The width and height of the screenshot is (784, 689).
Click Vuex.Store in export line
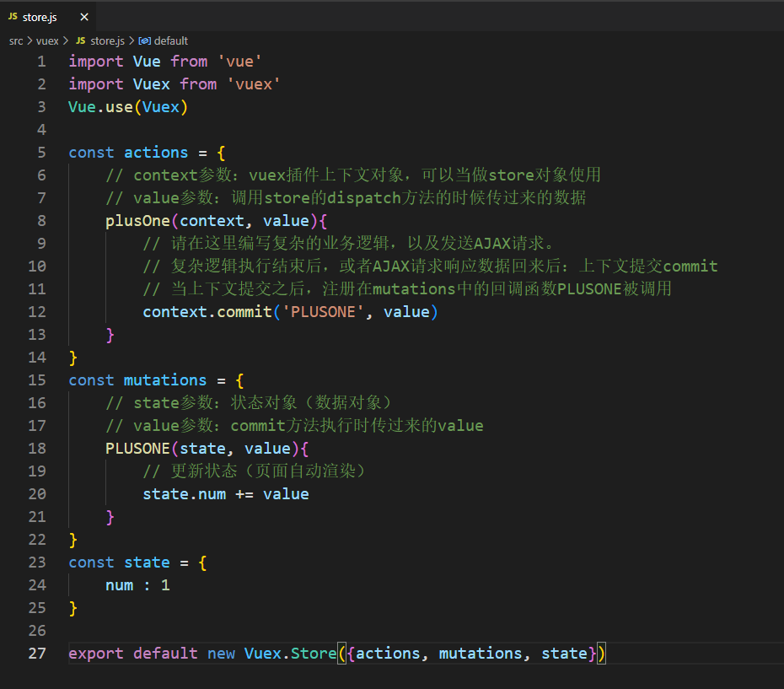point(291,654)
